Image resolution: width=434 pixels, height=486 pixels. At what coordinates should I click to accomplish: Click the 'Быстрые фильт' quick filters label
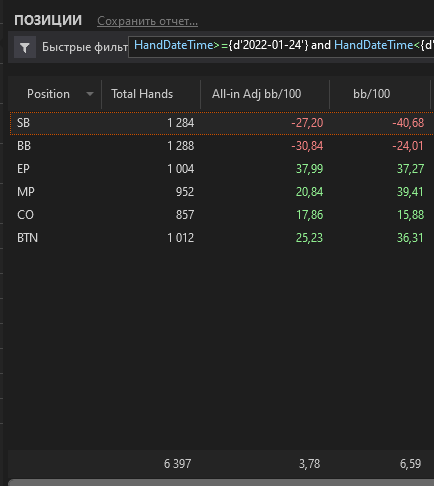coord(85,47)
